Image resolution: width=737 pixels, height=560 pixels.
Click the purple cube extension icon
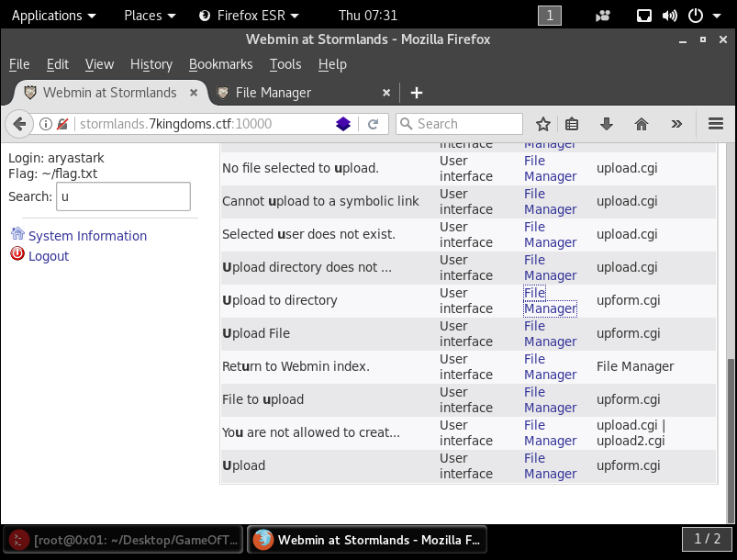(x=343, y=124)
